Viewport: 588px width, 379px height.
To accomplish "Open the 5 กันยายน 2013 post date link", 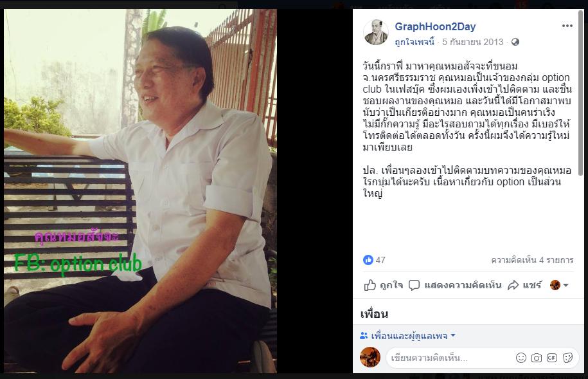I will pos(473,42).
